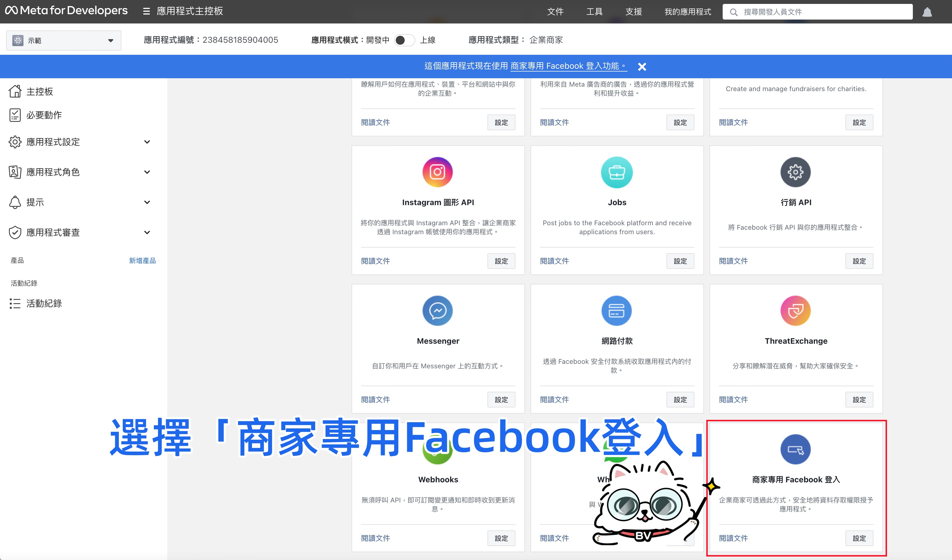Click the 行銷 API gear icon

coord(796,172)
